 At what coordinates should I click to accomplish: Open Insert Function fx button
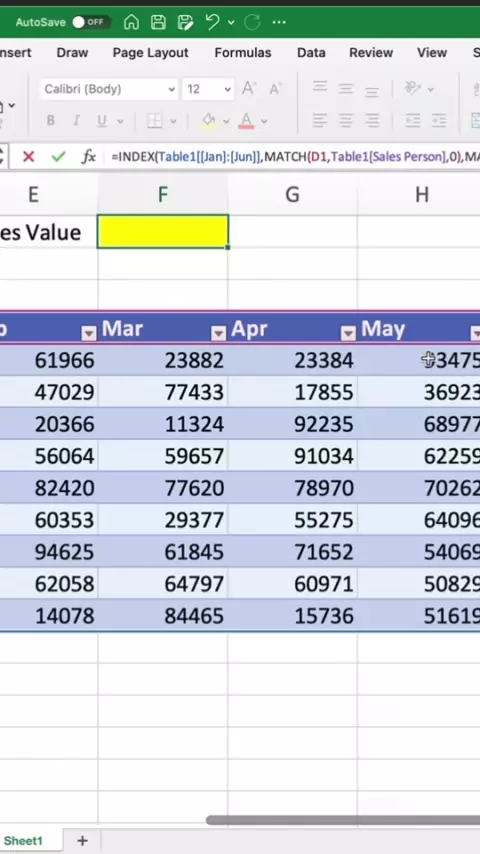(x=89, y=157)
